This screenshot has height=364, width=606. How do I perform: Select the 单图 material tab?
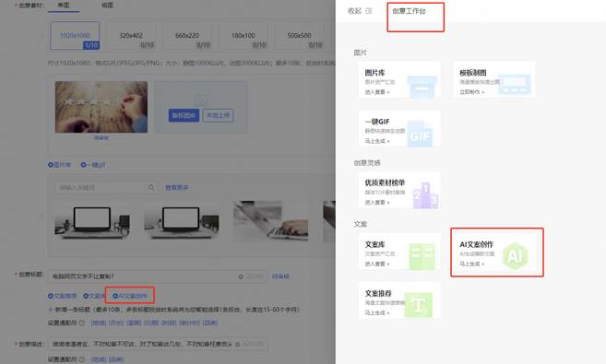point(64,5)
